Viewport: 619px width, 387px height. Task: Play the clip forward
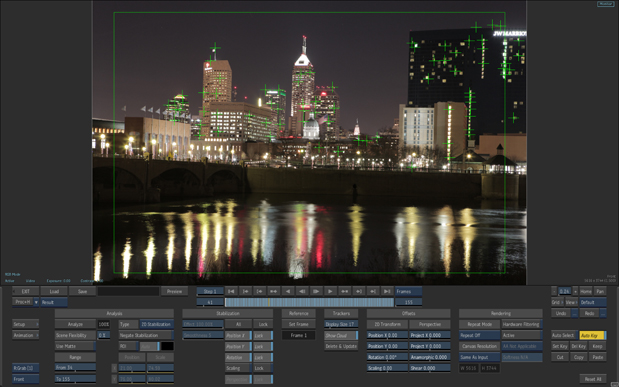330,291
